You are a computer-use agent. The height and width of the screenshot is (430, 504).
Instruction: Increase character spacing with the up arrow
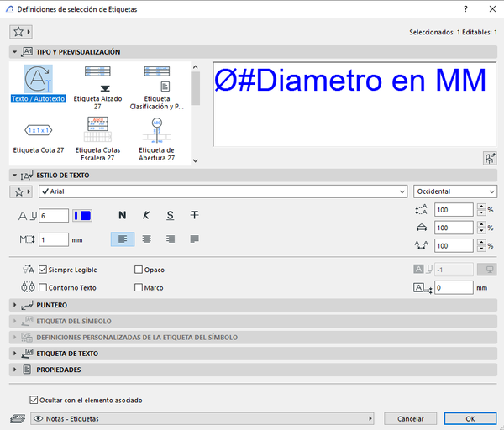(481, 243)
